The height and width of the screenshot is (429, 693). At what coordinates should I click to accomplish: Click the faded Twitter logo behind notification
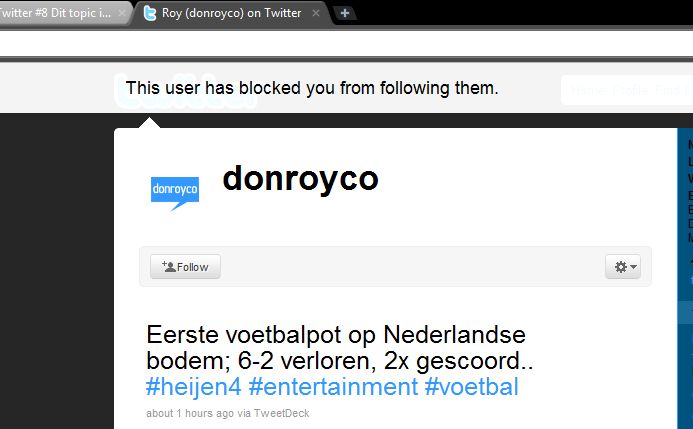(x=186, y=91)
